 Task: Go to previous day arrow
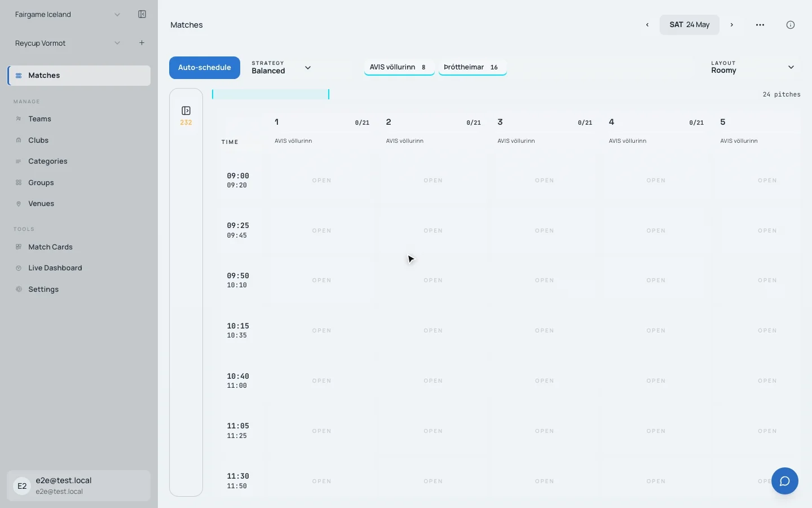(647, 25)
